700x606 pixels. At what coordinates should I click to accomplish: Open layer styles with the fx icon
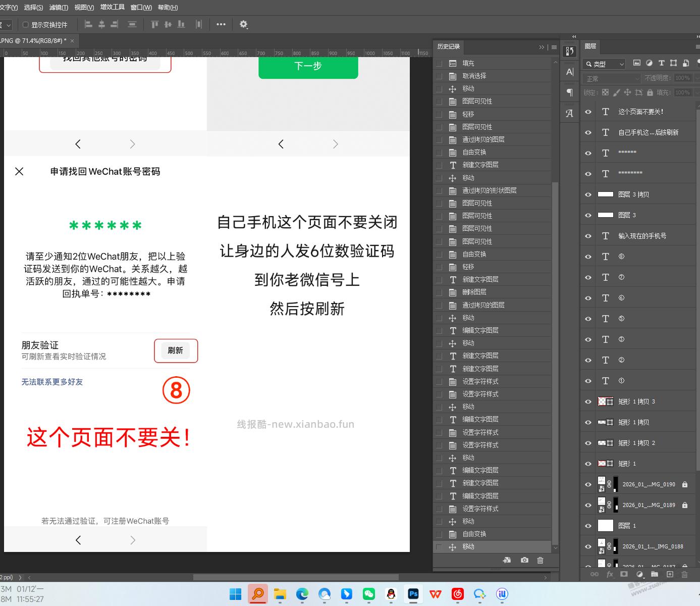point(610,574)
